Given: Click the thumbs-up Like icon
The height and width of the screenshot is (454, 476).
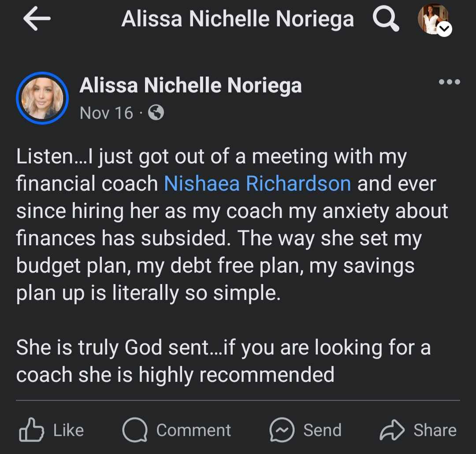Looking at the screenshot, I should [x=31, y=430].
